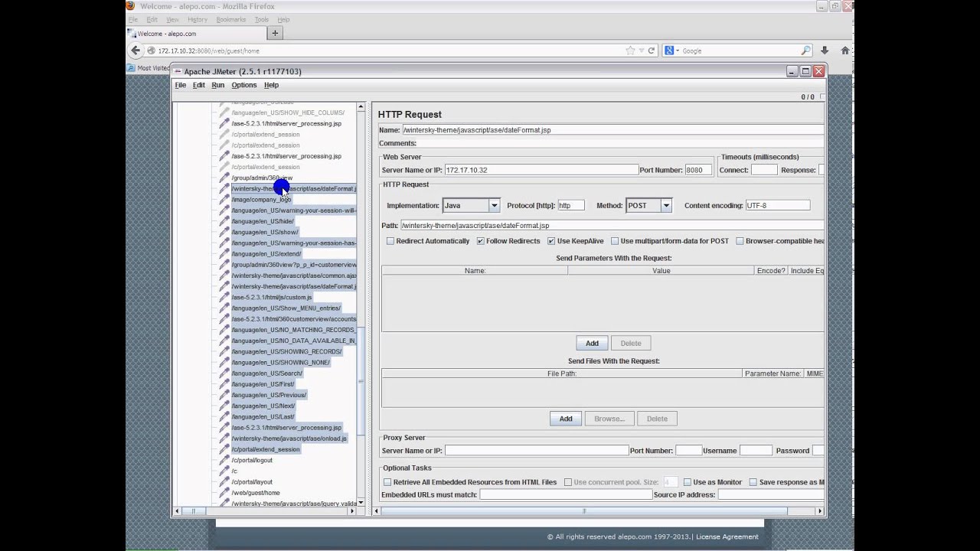Image resolution: width=980 pixels, height=551 pixels.
Task: Enable the Redirect Automatically checkbox
Action: [390, 241]
